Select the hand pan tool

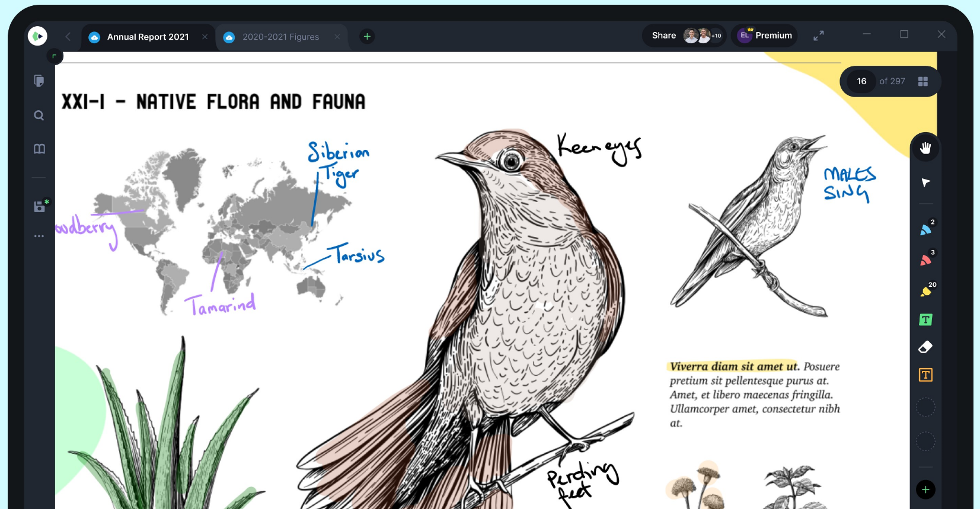(925, 148)
